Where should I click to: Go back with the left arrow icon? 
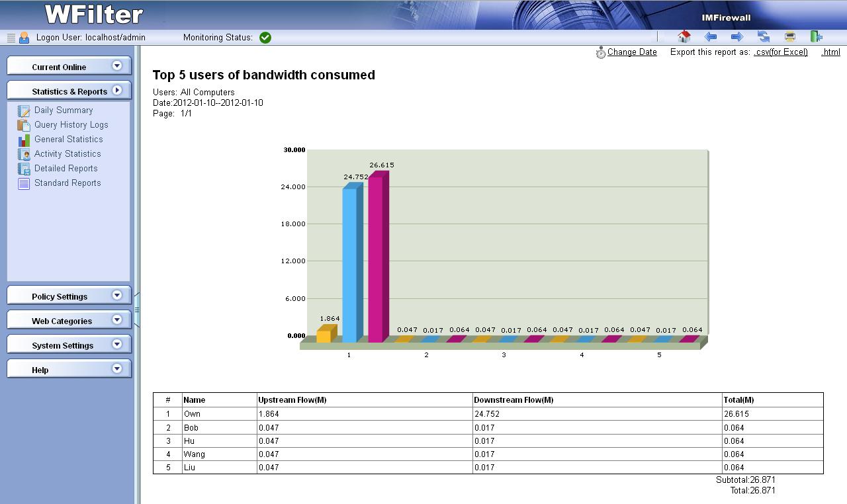pos(711,37)
